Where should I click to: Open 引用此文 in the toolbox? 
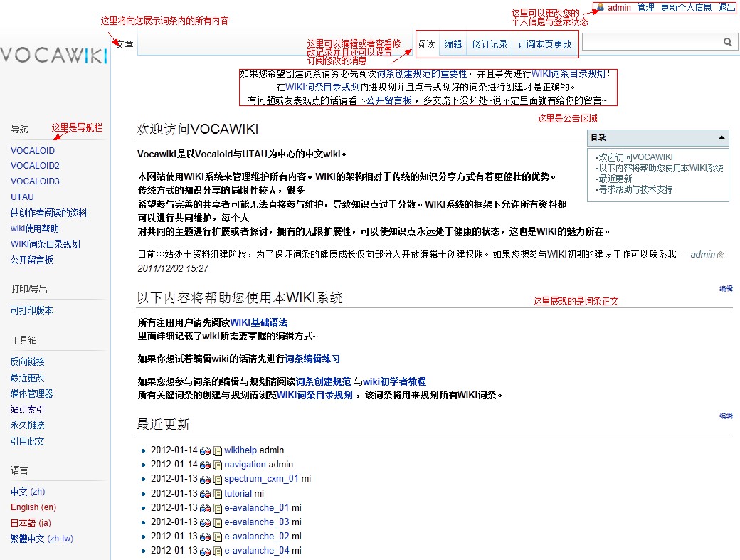(x=27, y=442)
